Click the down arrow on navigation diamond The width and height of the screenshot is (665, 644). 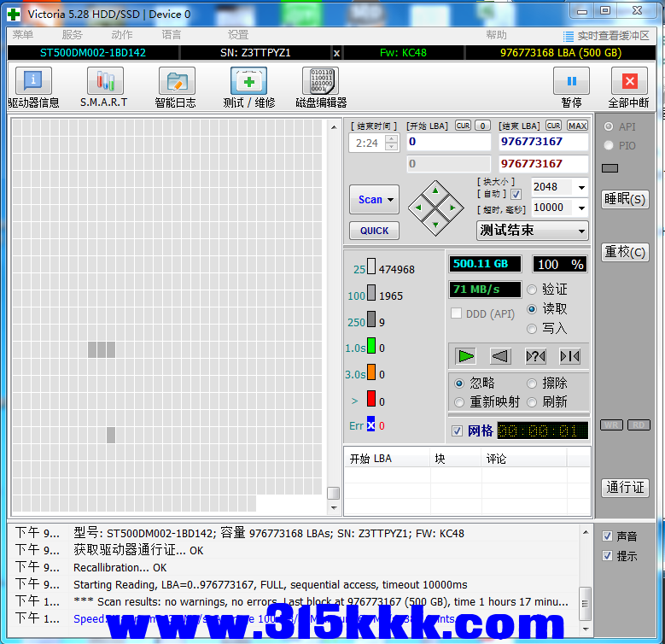point(435,225)
